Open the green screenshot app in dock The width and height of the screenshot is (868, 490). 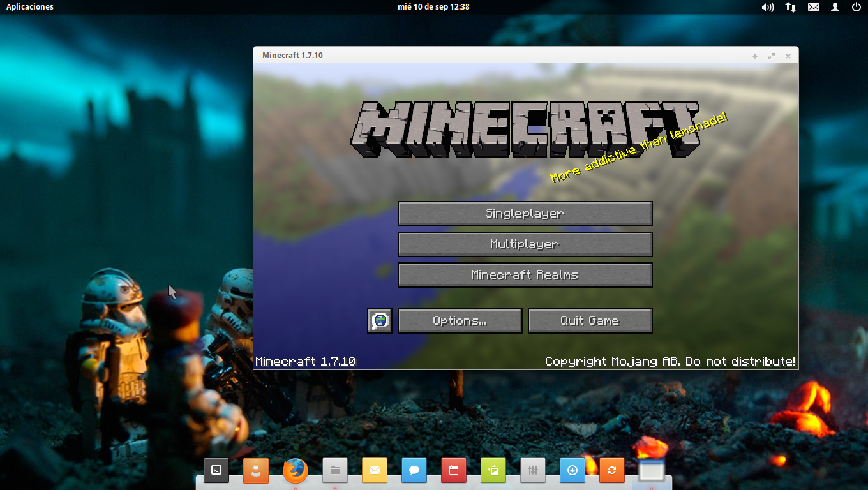pos(493,471)
